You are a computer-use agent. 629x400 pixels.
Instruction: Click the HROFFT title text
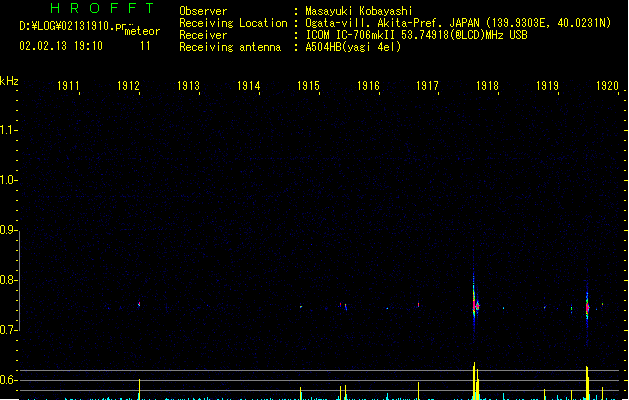click(102, 8)
